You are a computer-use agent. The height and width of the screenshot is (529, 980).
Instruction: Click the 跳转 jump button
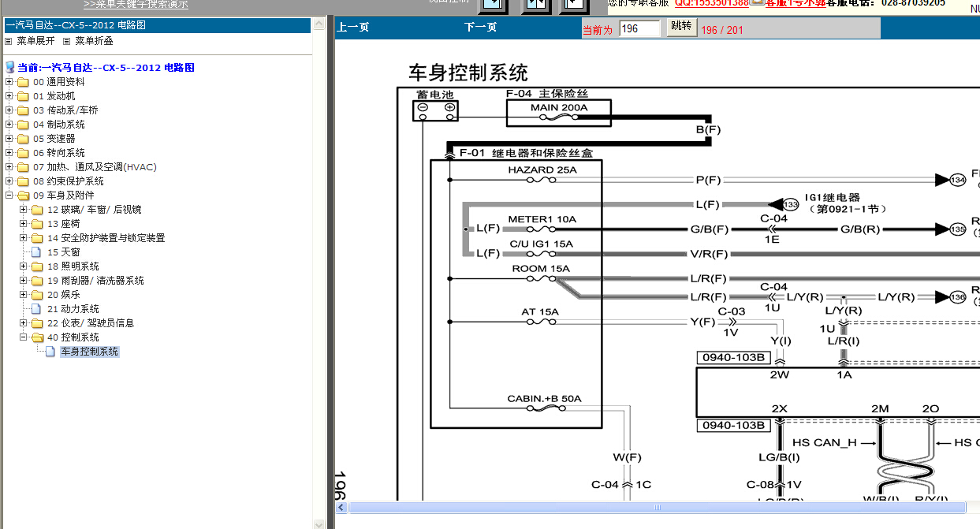(682, 27)
